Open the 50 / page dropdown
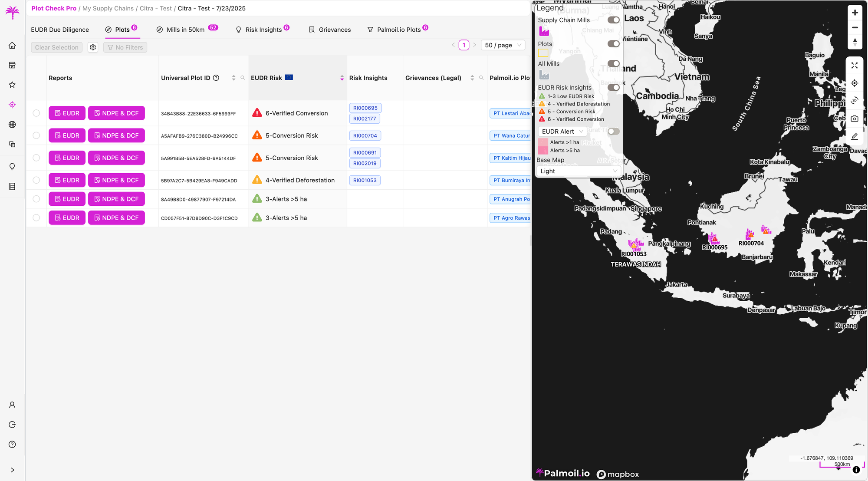This screenshot has width=868, height=481. pos(503,45)
